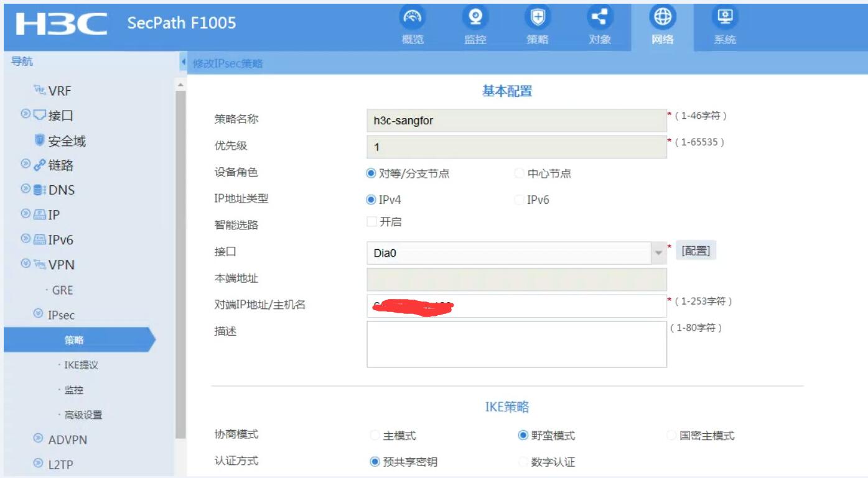Click the VPN icon in sidebar

[x=40, y=265]
